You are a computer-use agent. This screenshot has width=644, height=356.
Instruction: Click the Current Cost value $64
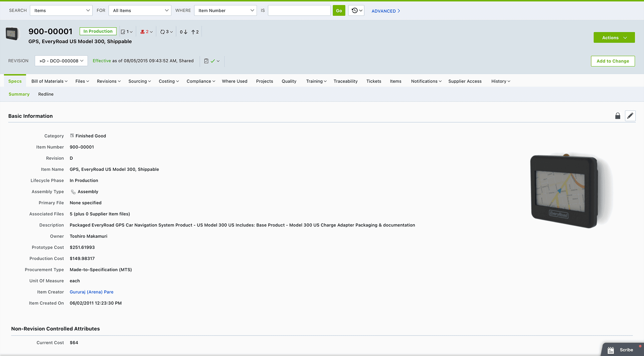point(74,343)
